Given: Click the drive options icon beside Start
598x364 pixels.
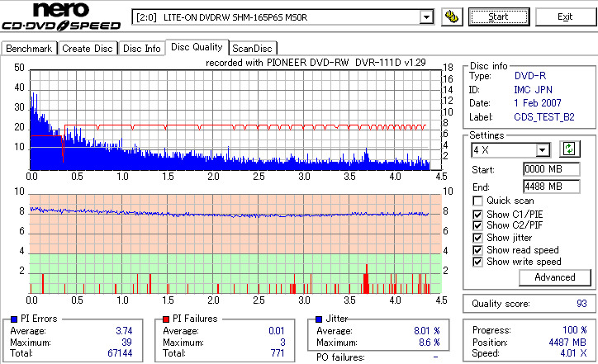Looking at the screenshot, I should [452, 17].
